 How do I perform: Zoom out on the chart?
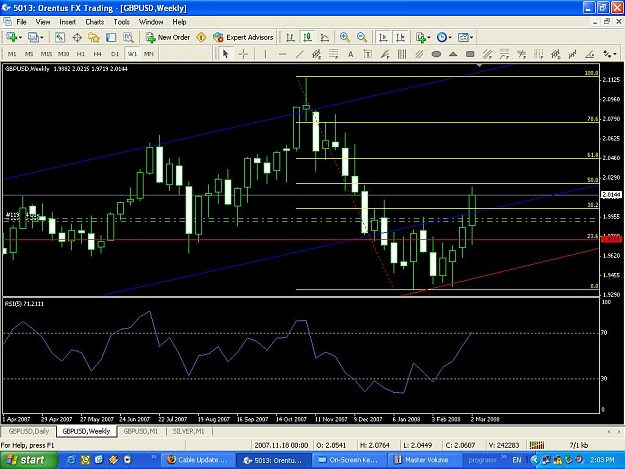tap(362, 37)
